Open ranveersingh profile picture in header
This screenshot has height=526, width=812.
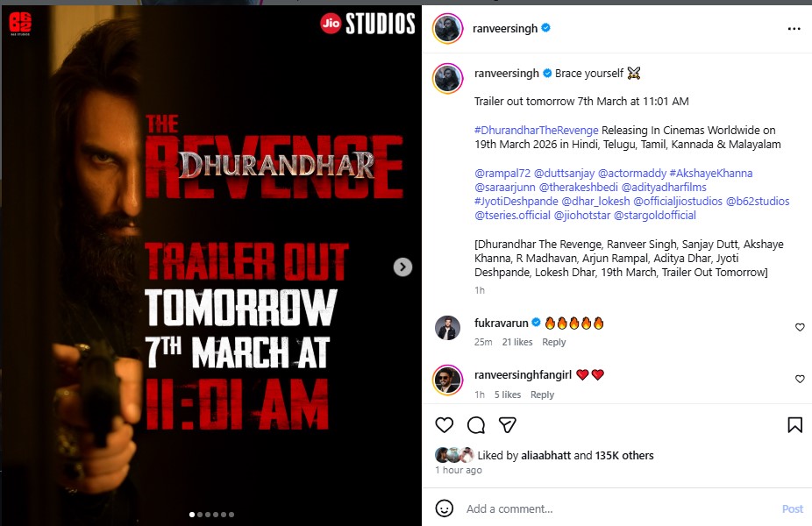point(447,28)
